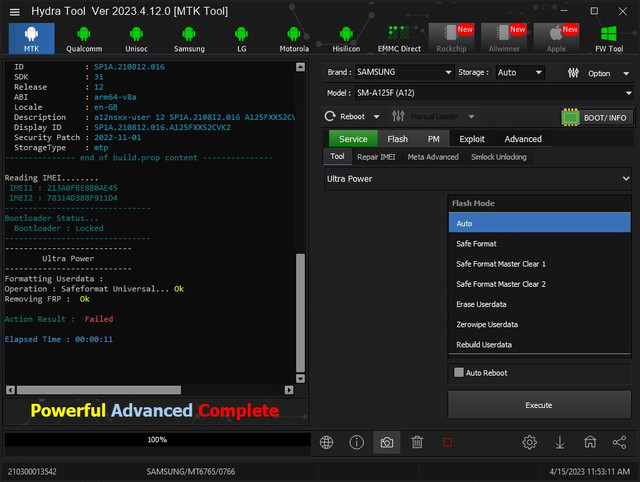Click SAMSUNG/MT6765/0766 status bar text
This screenshot has width=640, height=482.
point(191,472)
